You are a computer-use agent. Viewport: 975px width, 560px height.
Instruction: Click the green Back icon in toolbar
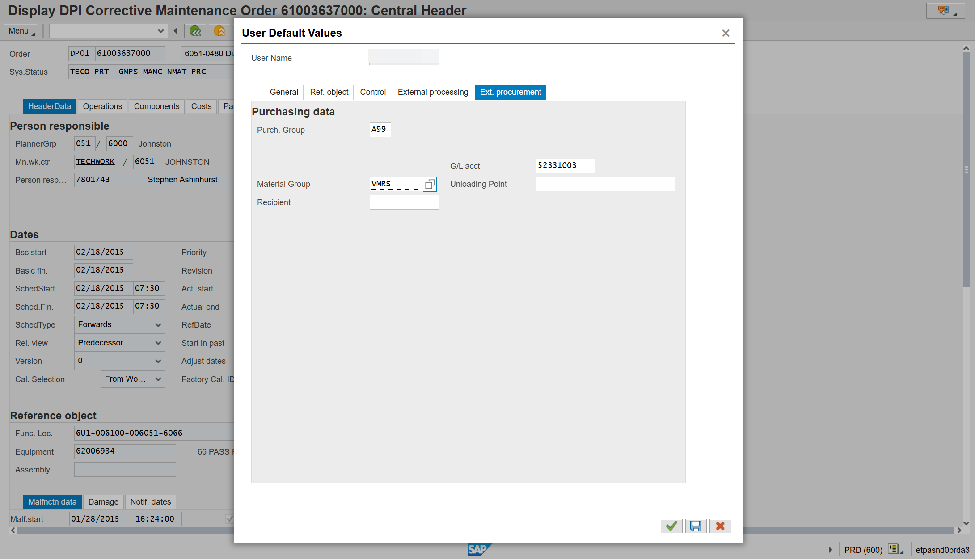point(195,31)
